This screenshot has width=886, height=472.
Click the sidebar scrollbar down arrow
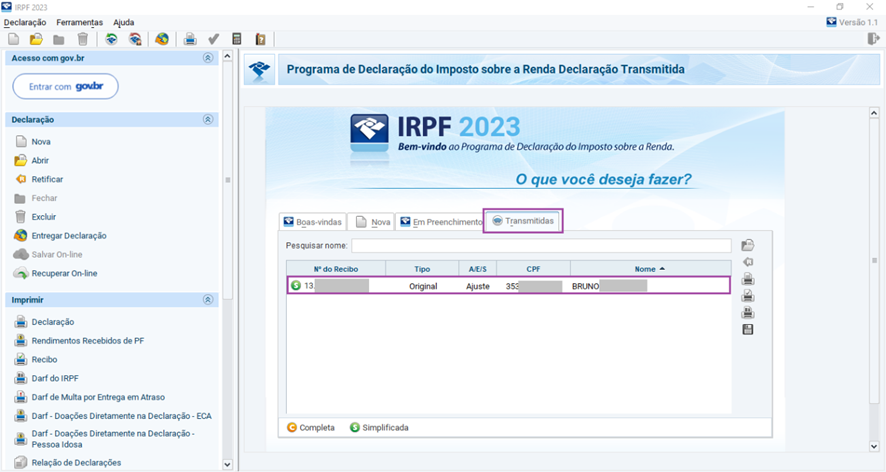227,465
